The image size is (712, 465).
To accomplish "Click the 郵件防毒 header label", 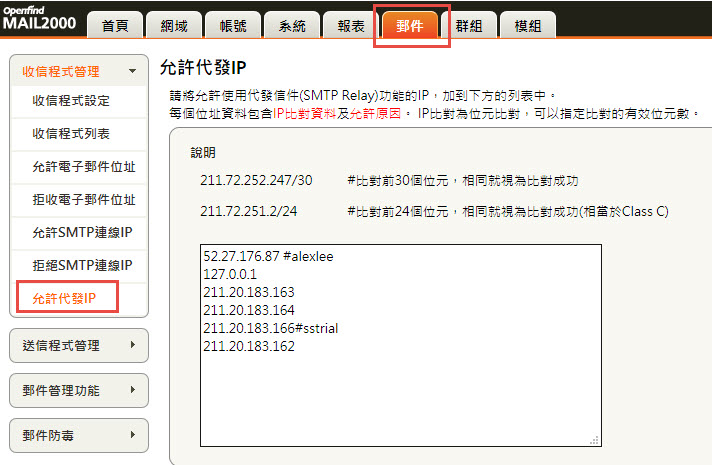I will (48, 435).
